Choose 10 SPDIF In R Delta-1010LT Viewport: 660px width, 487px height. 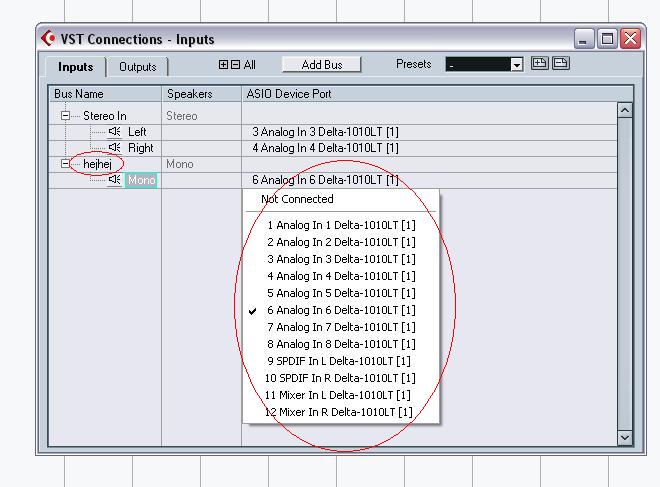point(340,378)
